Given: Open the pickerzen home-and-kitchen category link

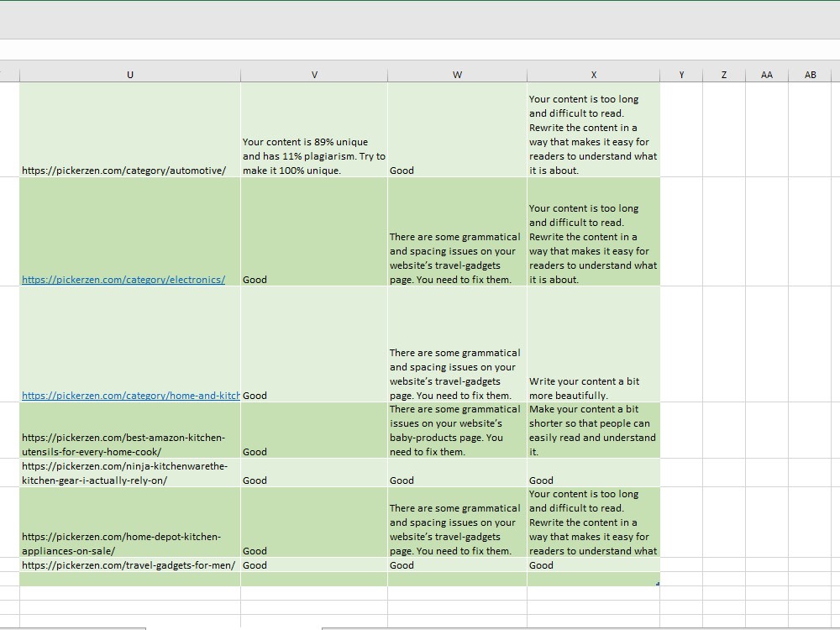Looking at the screenshot, I should (x=131, y=396).
